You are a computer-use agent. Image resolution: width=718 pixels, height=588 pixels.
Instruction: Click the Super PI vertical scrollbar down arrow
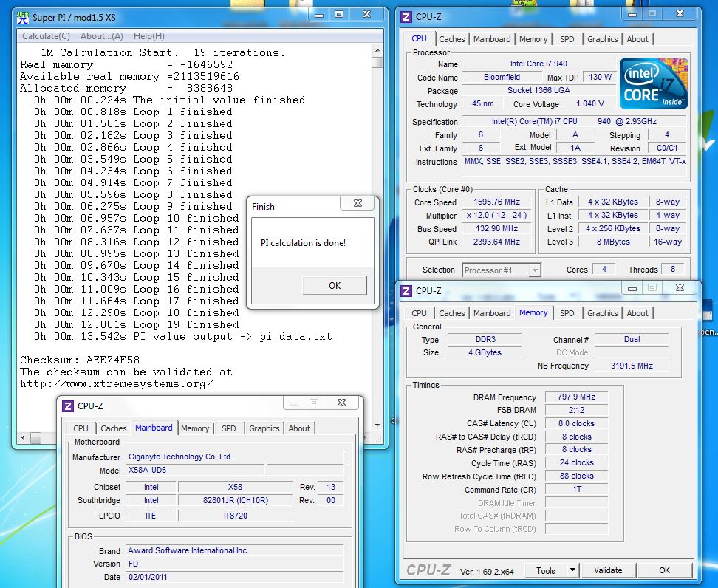tap(377, 425)
